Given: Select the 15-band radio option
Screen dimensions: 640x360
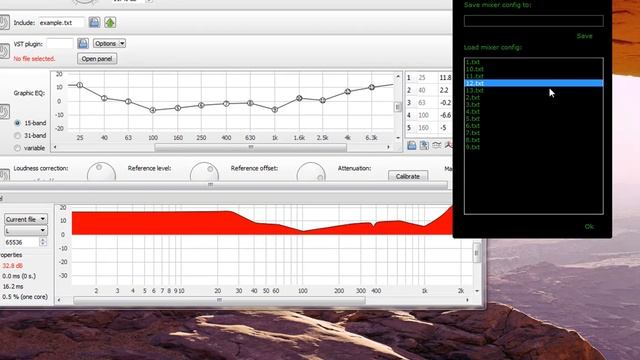Looking at the screenshot, I should point(18,123).
